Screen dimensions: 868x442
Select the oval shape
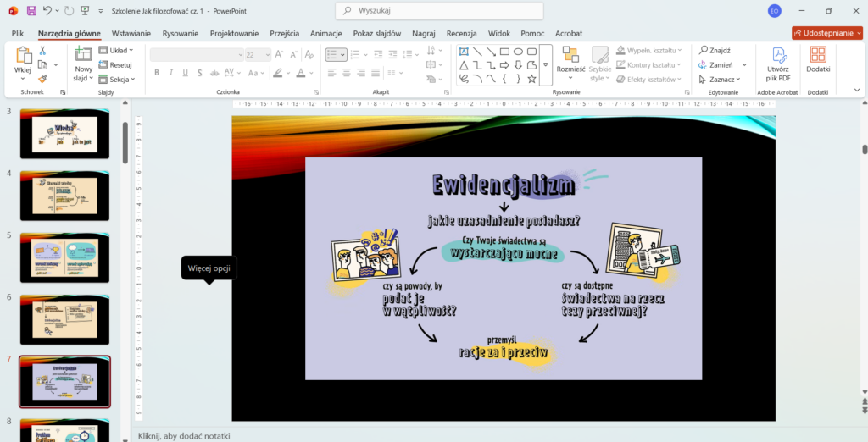tap(518, 52)
